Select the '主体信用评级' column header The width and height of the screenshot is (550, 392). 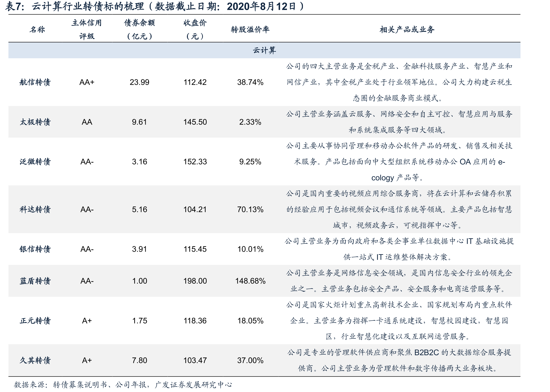(87, 29)
